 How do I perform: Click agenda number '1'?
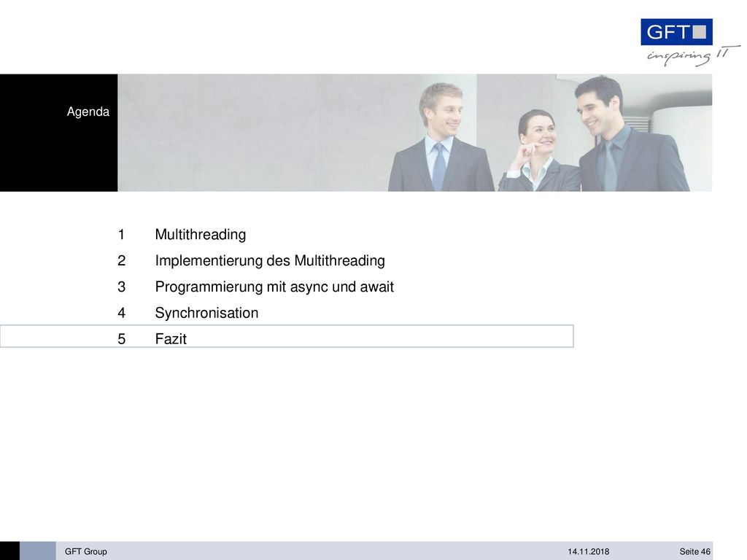(x=122, y=234)
